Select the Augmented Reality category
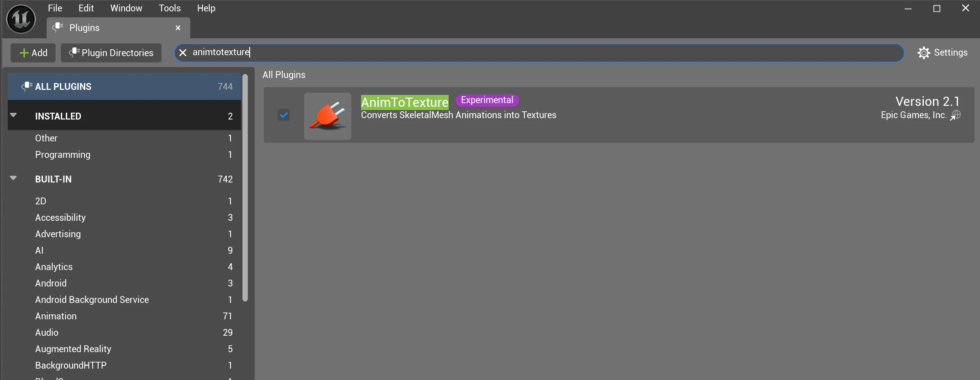The height and width of the screenshot is (380, 980). click(x=125, y=349)
